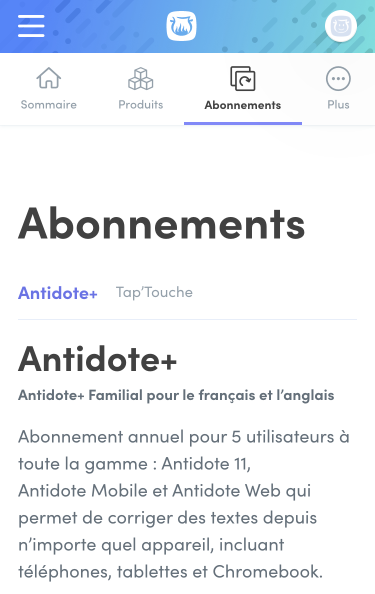Open the Plus tab label
The width and height of the screenshot is (375, 594).
[x=338, y=105]
